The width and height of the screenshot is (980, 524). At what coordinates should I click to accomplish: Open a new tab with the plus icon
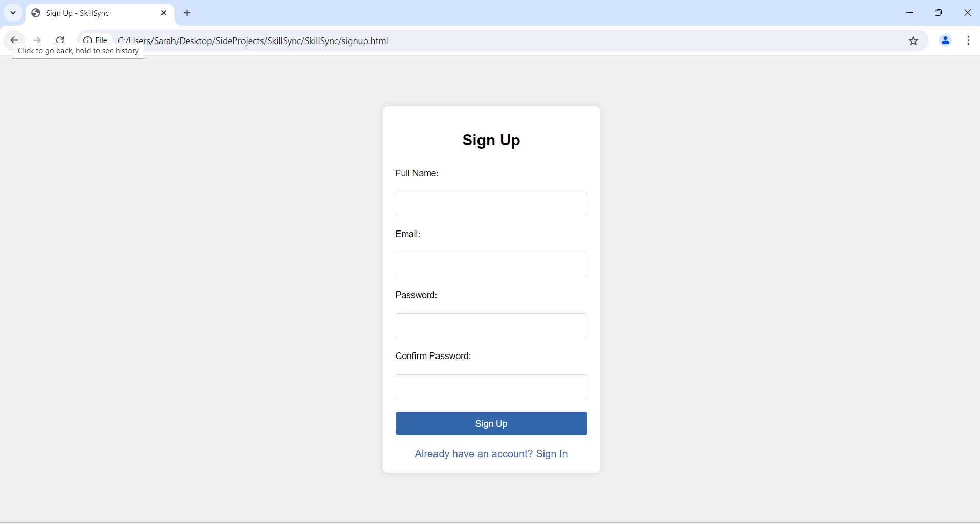187,13
